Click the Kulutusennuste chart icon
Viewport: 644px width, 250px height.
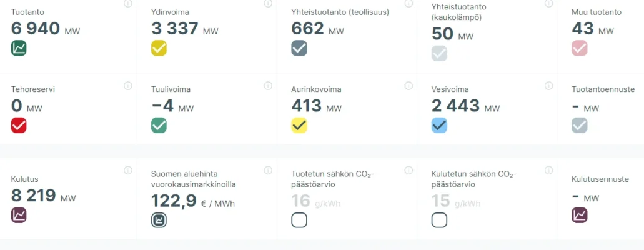point(580,215)
